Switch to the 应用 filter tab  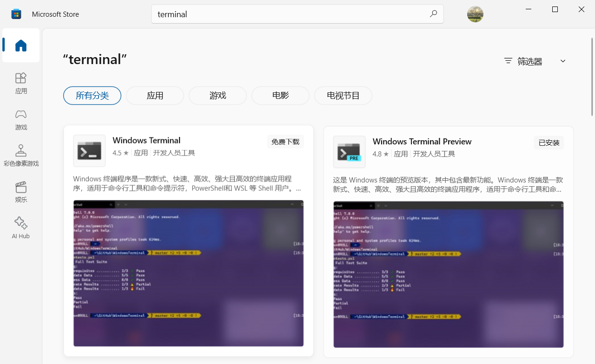(155, 95)
